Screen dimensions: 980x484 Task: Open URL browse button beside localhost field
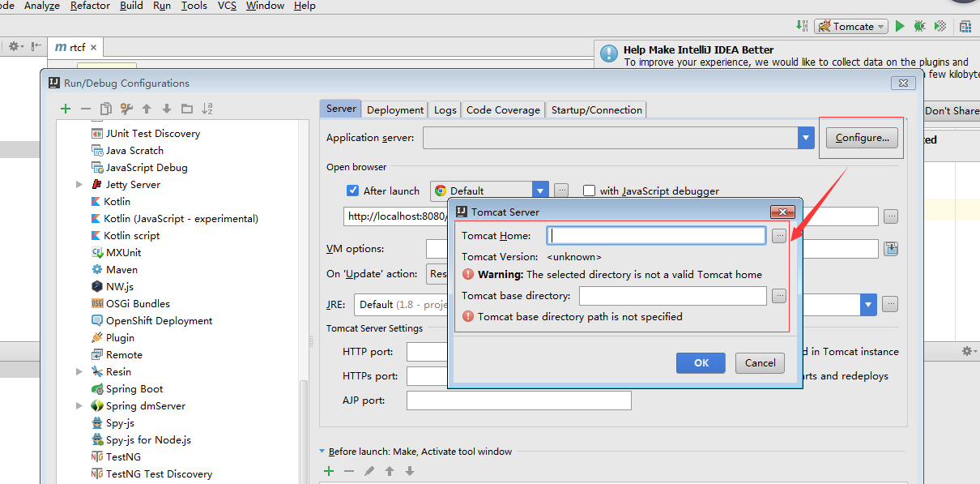coord(891,216)
